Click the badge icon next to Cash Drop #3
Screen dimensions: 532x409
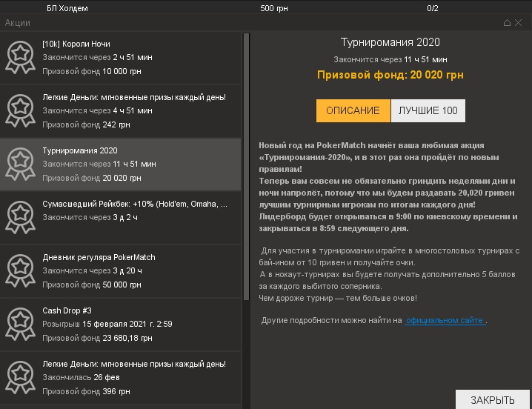(20, 324)
